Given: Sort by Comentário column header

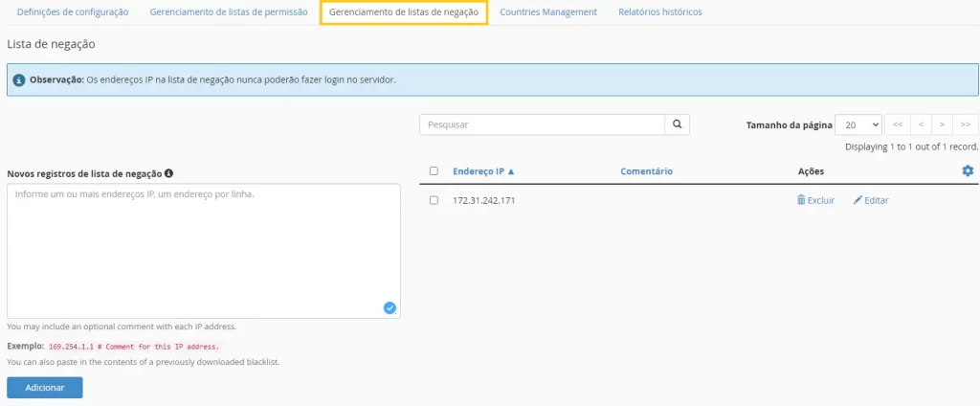Looking at the screenshot, I should coord(646,170).
